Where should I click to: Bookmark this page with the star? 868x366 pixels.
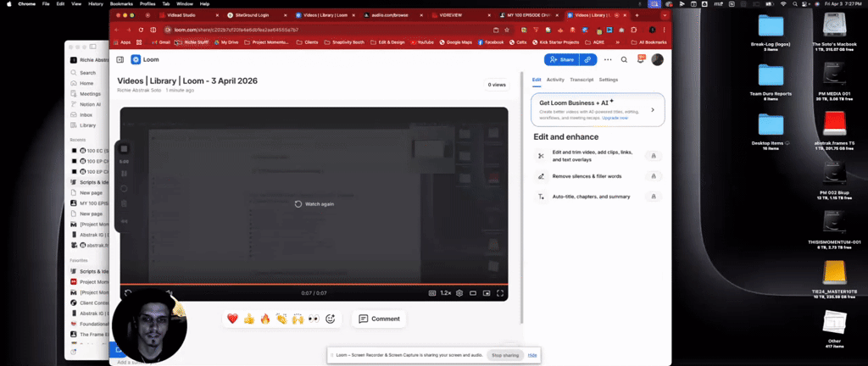[x=507, y=30]
